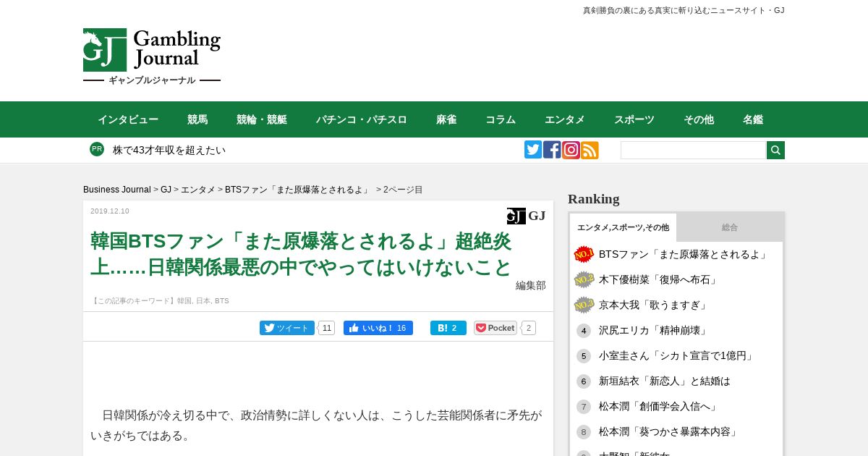Click the 日本 keyword tag
Image resolution: width=868 pixels, height=456 pixels.
(x=203, y=301)
